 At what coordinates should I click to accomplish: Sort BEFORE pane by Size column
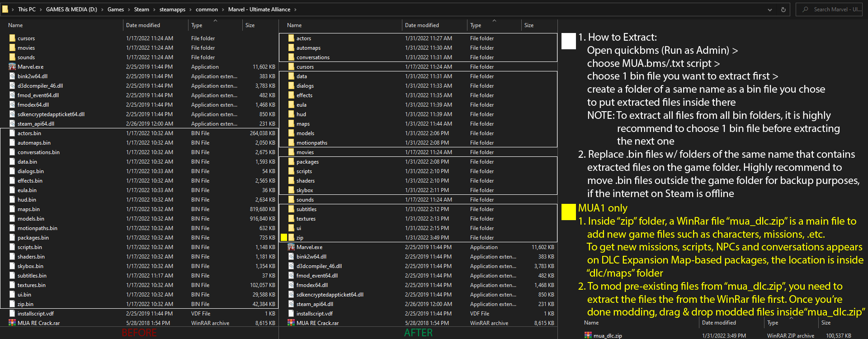[250, 25]
